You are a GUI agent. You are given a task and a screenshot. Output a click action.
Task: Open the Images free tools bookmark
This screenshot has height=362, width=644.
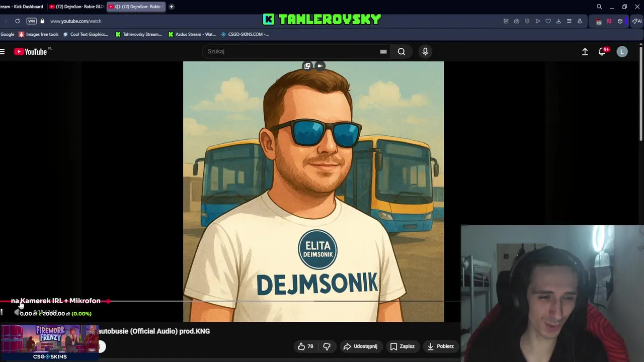(x=39, y=34)
